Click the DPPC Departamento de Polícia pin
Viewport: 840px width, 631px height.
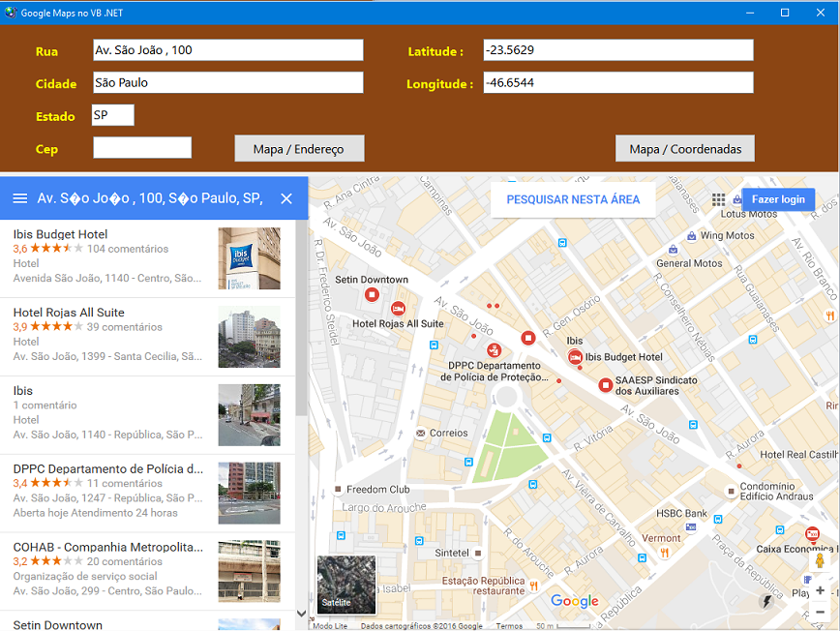tap(494, 350)
